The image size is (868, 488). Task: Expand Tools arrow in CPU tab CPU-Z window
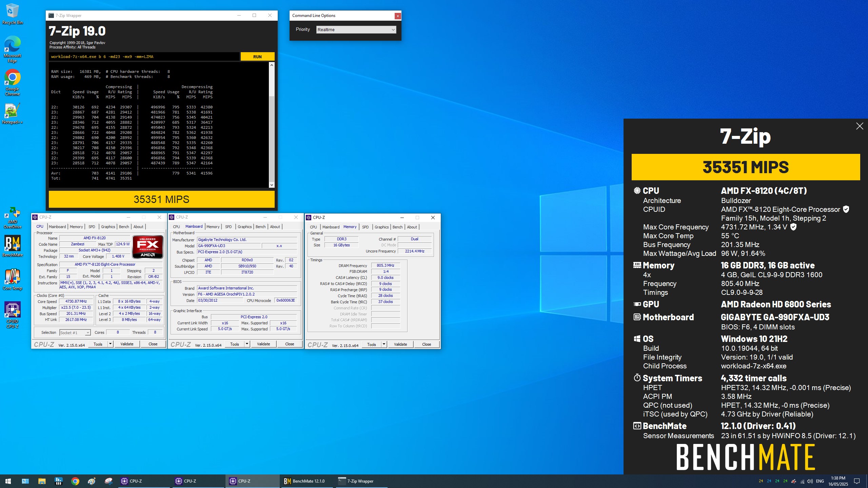click(110, 344)
